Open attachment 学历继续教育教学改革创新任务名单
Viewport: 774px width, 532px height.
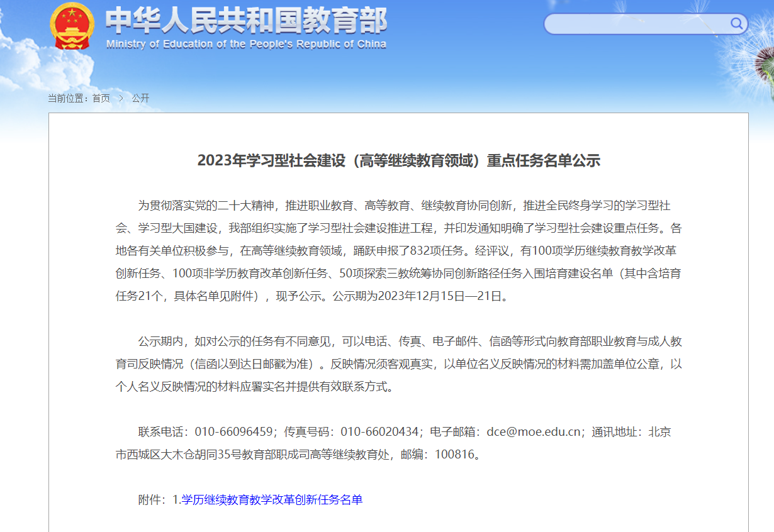(272, 500)
